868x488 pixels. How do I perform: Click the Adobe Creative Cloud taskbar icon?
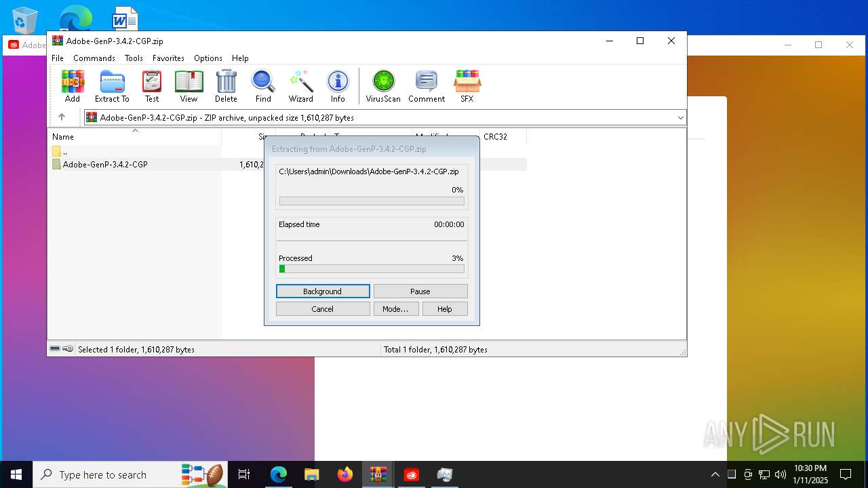pos(412,474)
